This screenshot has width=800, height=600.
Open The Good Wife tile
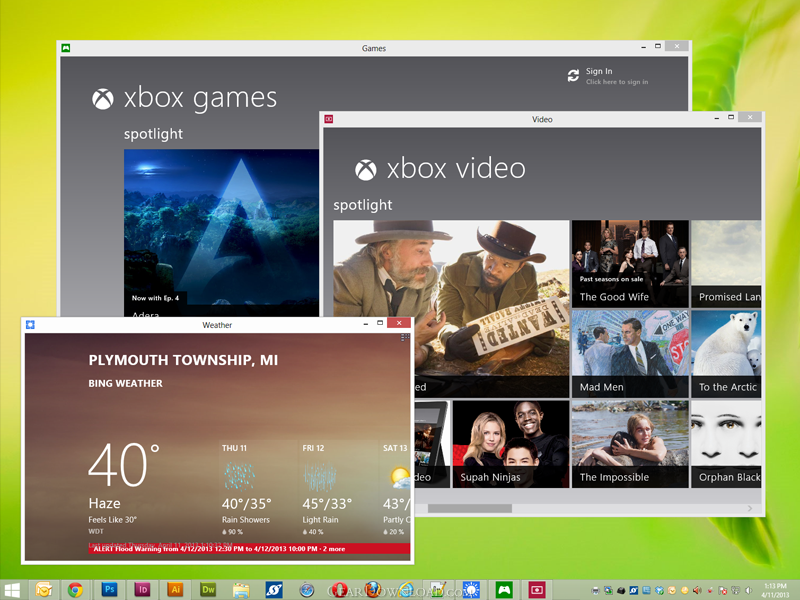pos(630,264)
